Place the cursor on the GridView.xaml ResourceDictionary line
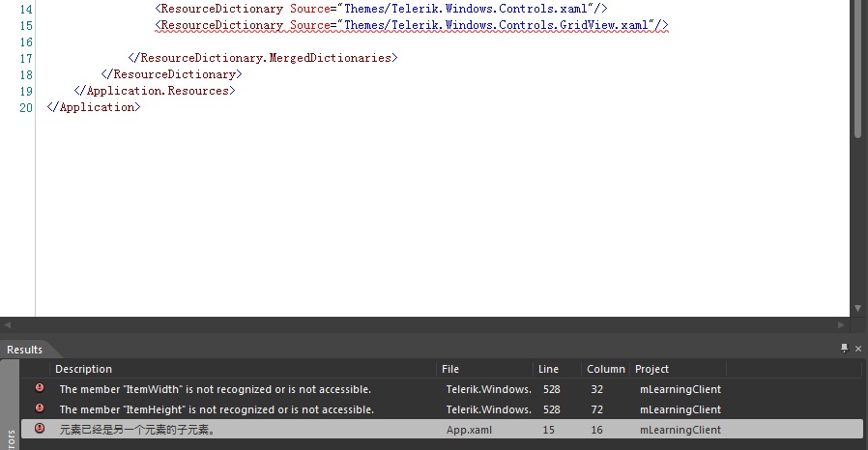The image size is (868, 450). tap(412, 25)
